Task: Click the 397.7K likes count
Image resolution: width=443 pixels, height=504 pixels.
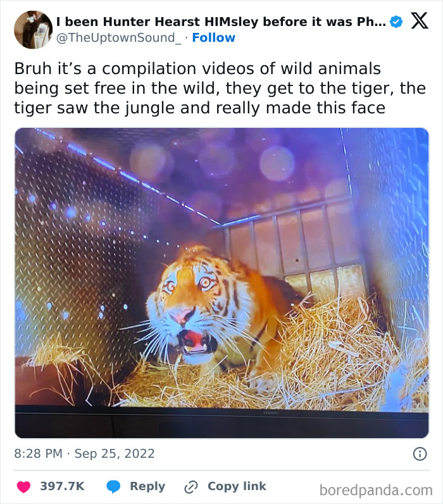Action: point(62,486)
